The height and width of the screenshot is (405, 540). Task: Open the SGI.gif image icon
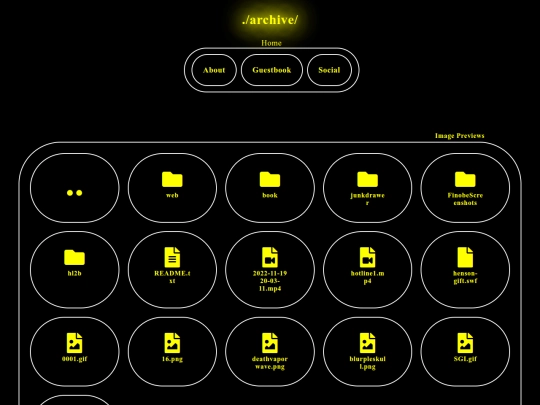pyautogui.click(x=465, y=343)
